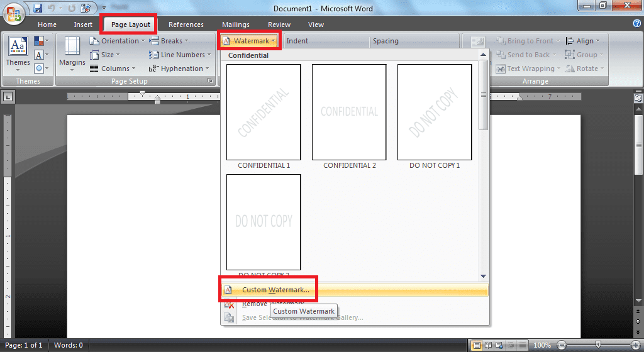Select the Page Layout tab

[x=131, y=25]
